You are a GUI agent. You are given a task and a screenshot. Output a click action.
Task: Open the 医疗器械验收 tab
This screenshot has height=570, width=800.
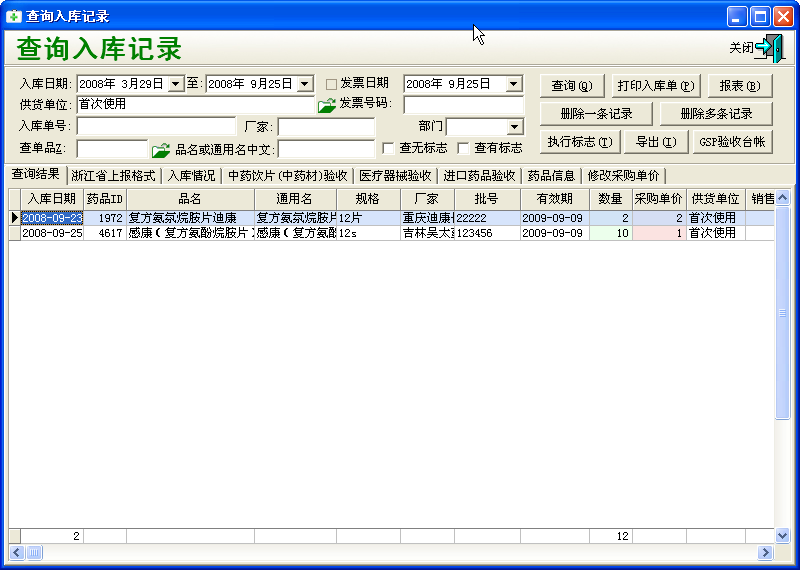coord(395,176)
